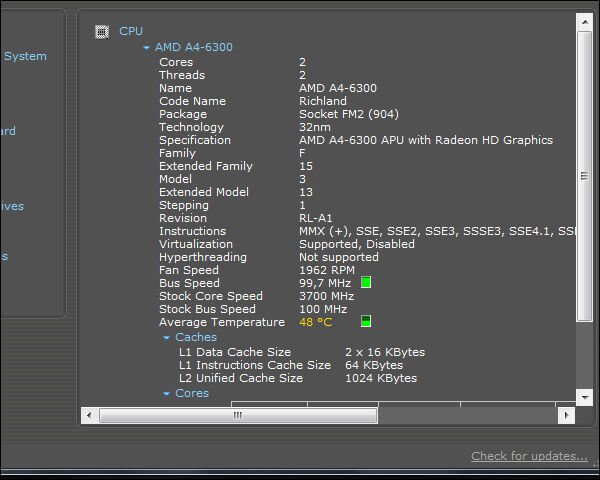
Task: Select the 'Stock Core Speed' label
Action: click(x=211, y=296)
